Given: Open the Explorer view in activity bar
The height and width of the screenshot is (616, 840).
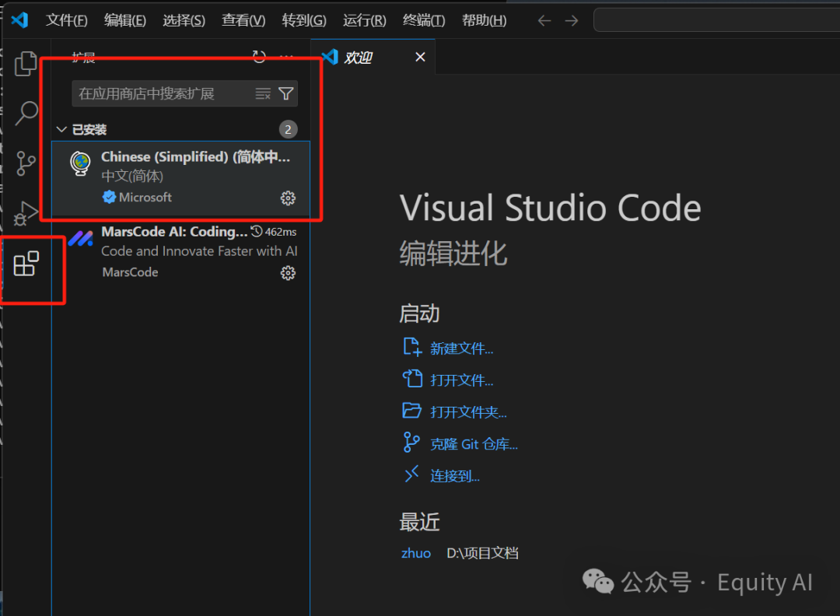Looking at the screenshot, I should (26, 63).
